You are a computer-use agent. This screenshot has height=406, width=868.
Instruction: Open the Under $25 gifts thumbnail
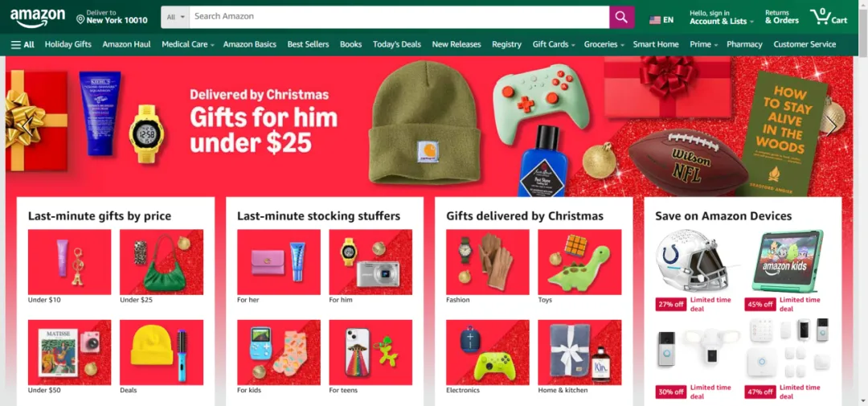162,262
